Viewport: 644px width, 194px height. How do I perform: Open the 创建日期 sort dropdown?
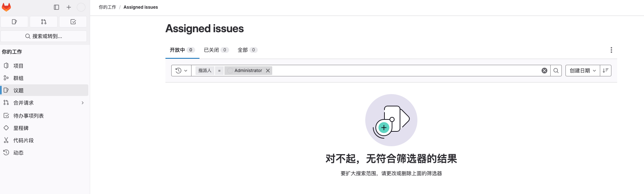[583, 71]
